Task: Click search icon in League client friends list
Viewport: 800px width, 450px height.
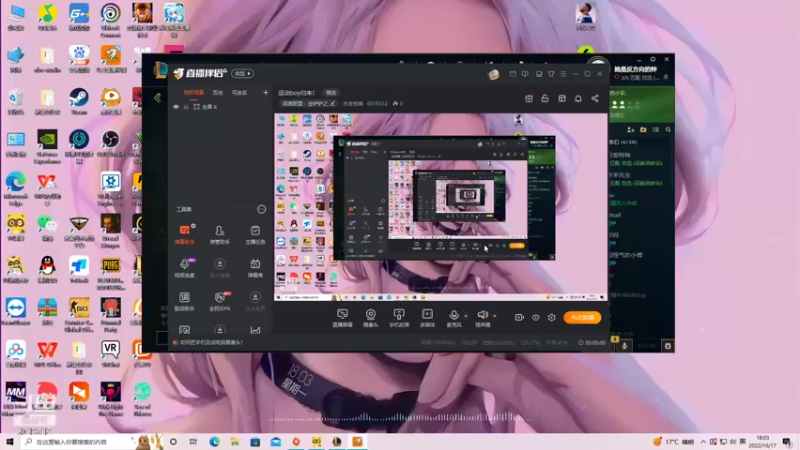Action: 668,130
